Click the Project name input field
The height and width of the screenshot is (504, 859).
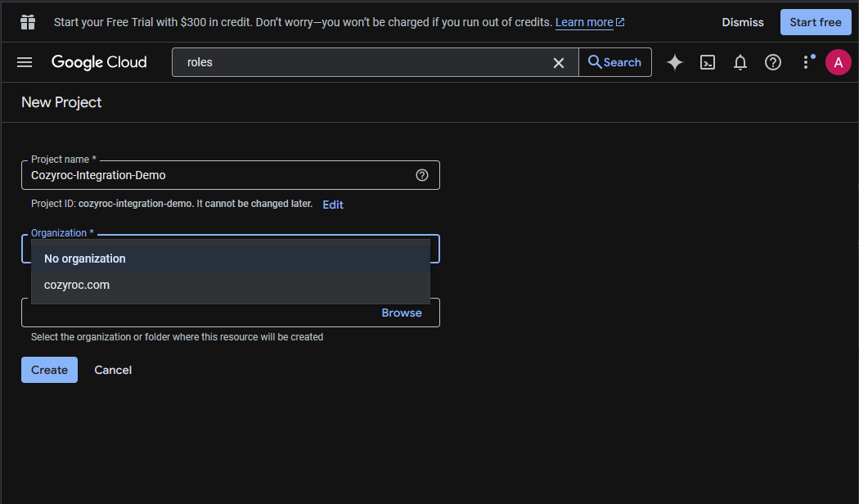tap(221, 175)
